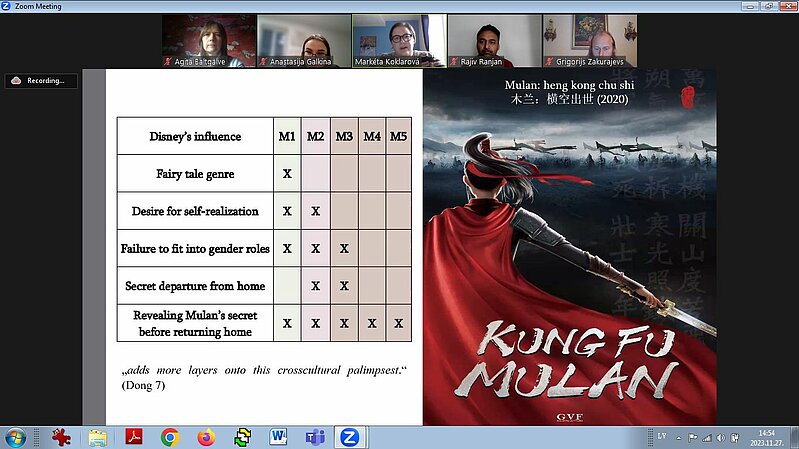The image size is (799, 449).
Task: Click M2 X in Secret departure from home row
Action: tap(316, 286)
